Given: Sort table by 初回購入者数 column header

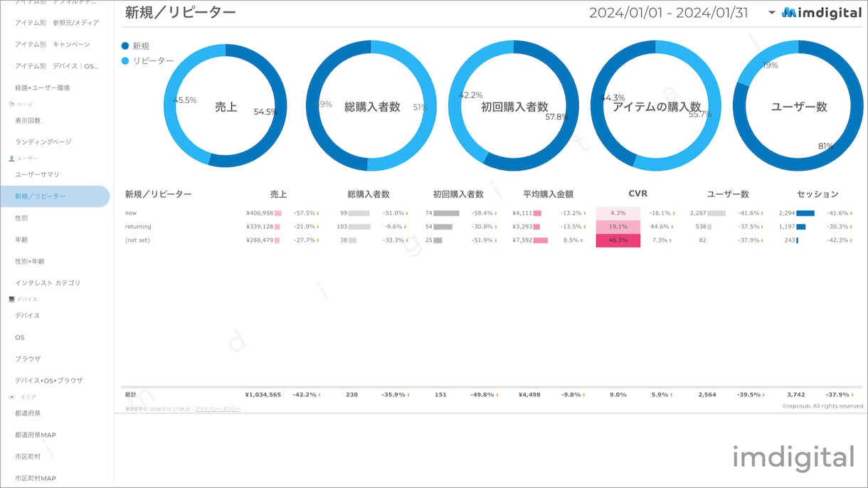Looking at the screenshot, I should click(458, 194).
